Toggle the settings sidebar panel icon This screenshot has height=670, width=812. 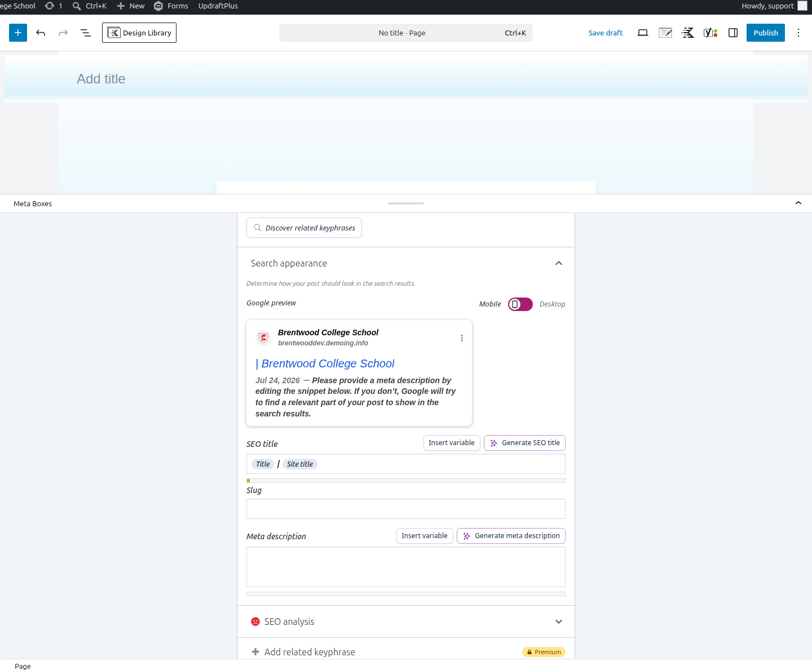(733, 33)
